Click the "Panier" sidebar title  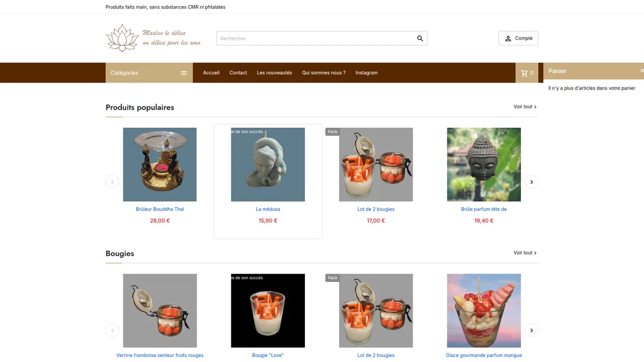557,71
